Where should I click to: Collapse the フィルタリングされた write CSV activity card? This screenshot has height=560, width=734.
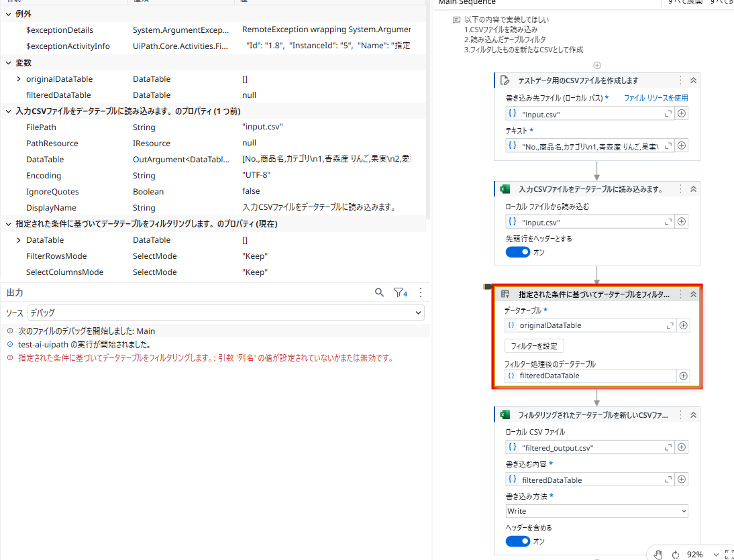693,415
